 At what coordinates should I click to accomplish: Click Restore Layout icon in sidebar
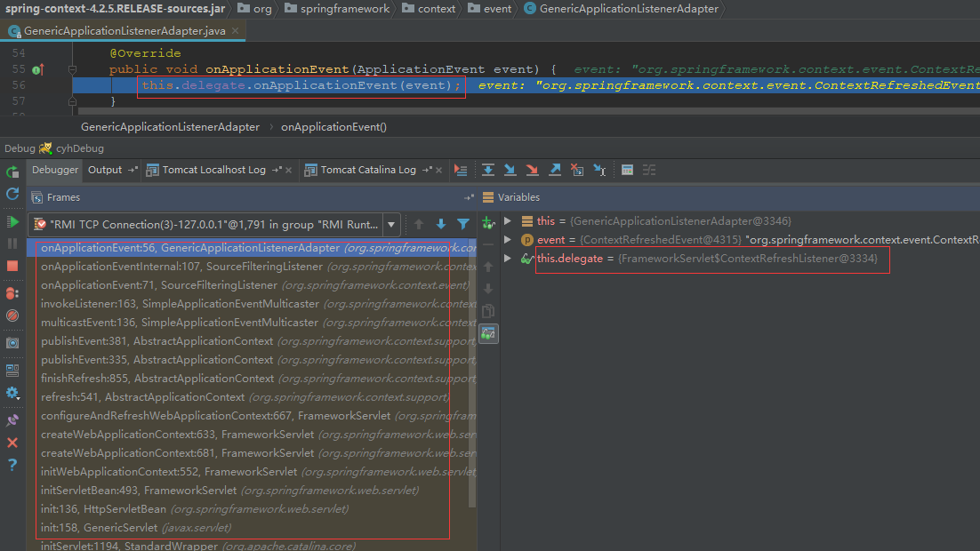point(12,370)
